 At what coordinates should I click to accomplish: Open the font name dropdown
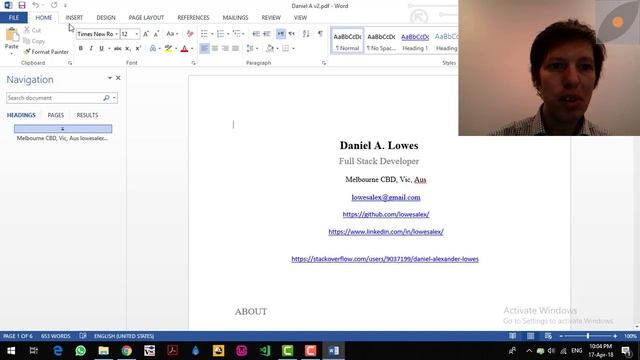coord(116,34)
